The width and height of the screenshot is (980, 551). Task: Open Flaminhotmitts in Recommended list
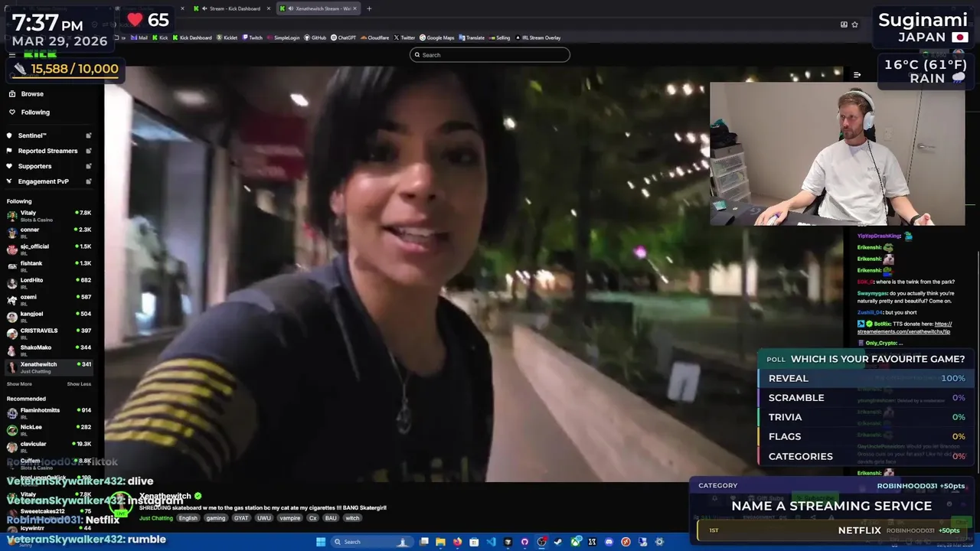(x=49, y=412)
